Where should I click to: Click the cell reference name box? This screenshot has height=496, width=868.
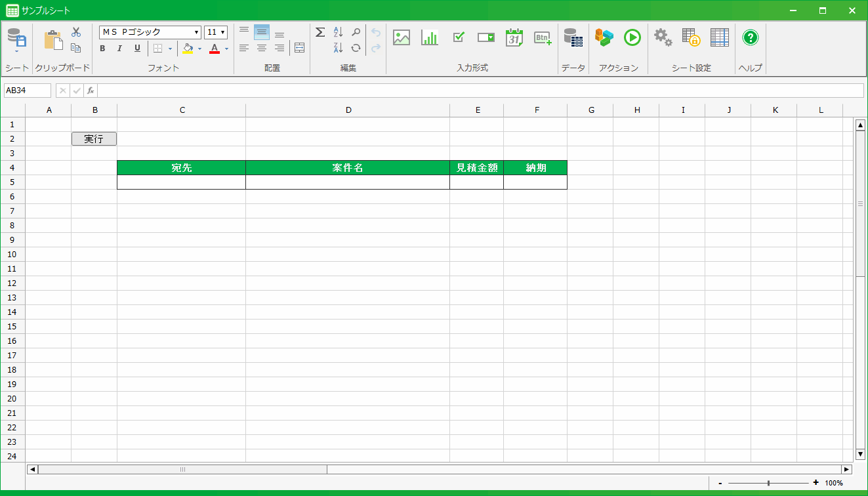[27, 91]
